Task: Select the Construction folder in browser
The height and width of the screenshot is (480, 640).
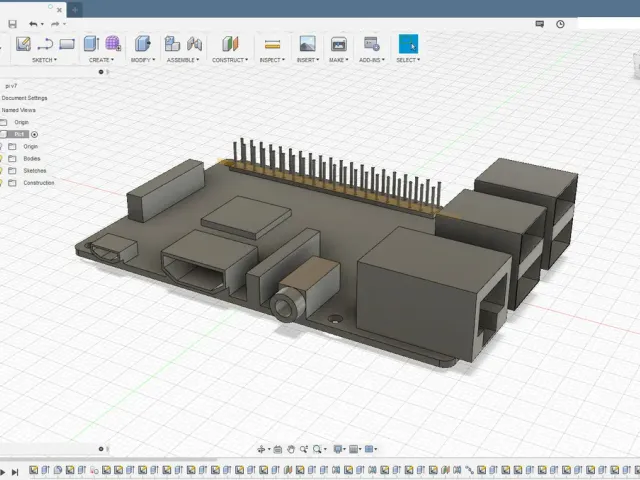Action: (39, 183)
